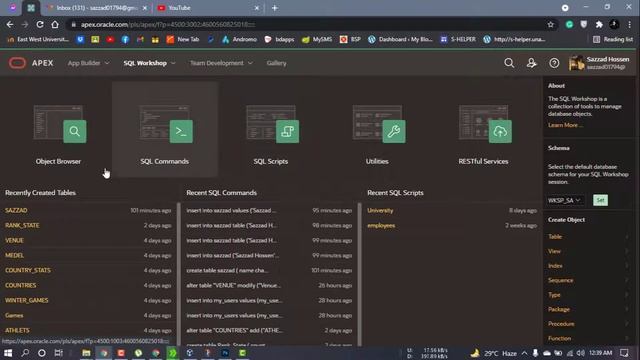640x360 pixels.
Task: Go back with browser back arrow
Action: pos(10,24)
